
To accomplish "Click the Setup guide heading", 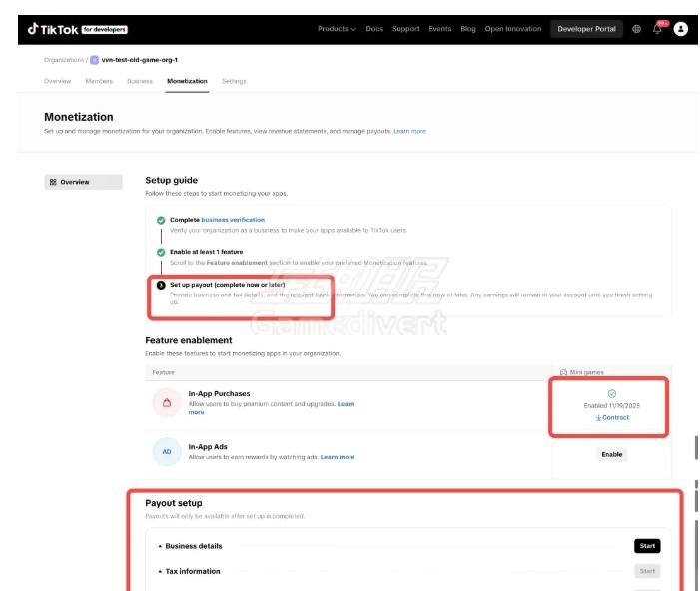I will click(x=171, y=180).
